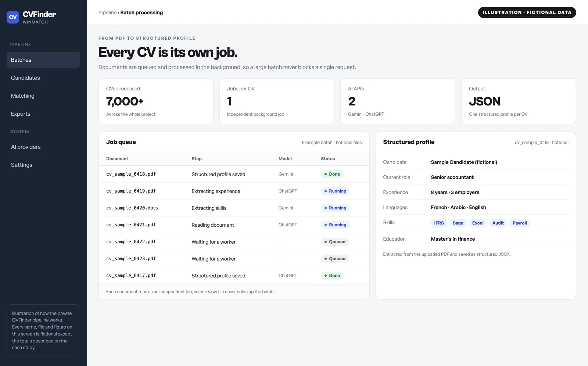Select row cv_sample_0421.pdf
The width and height of the screenshot is (588, 366).
click(234, 225)
